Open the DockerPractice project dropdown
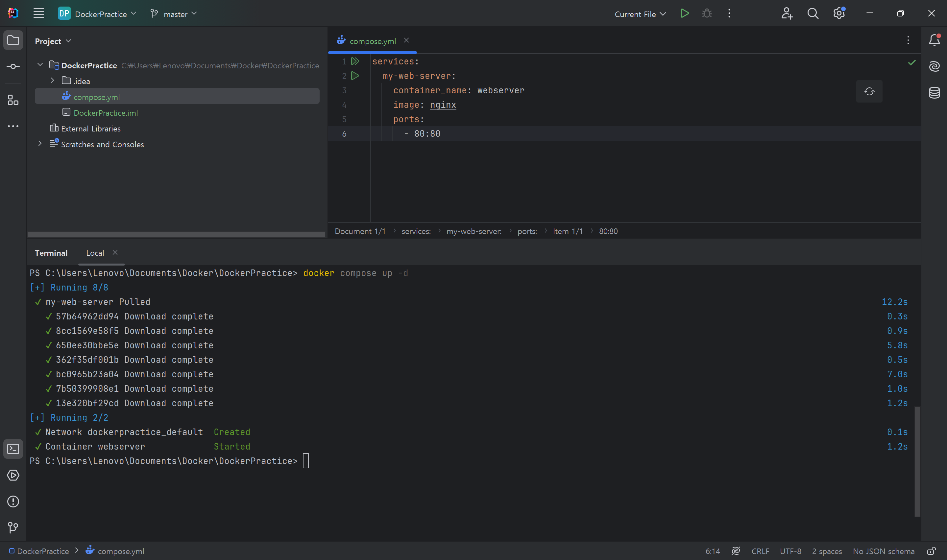Viewport: 947px width, 560px height. coord(97,13)
